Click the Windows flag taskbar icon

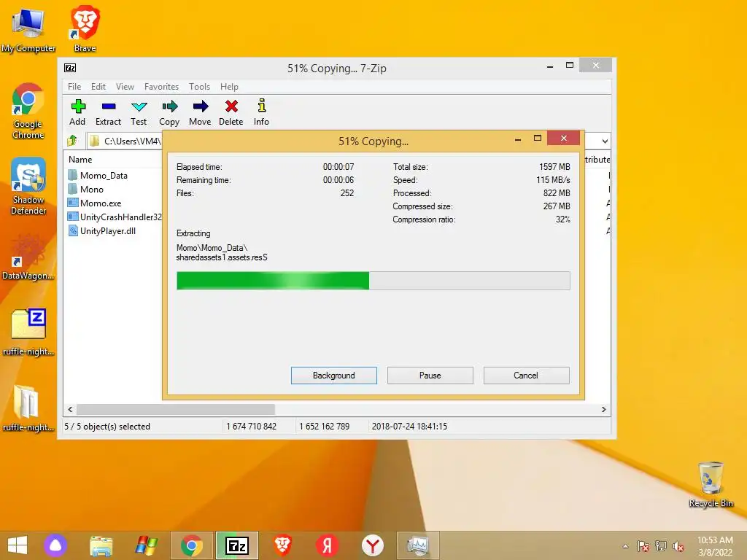click(146, 545)
